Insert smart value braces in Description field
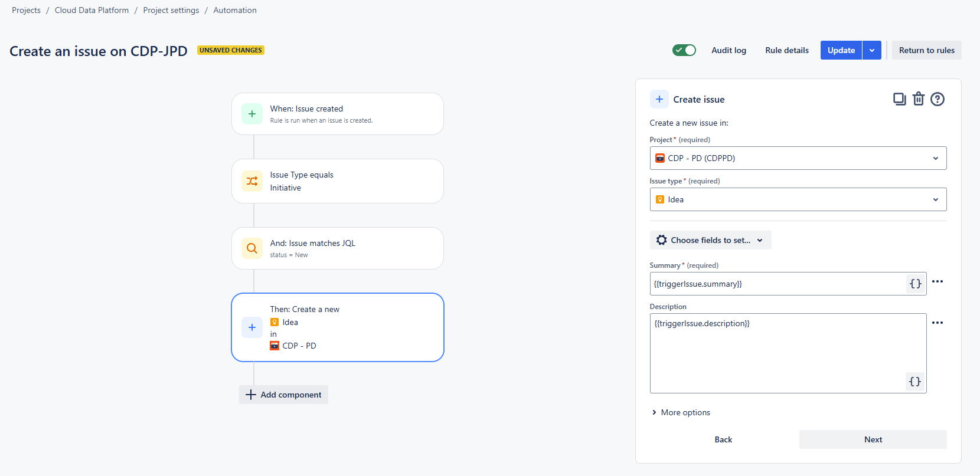This screenshot has height=476, width=980. (x=915, y=382)
